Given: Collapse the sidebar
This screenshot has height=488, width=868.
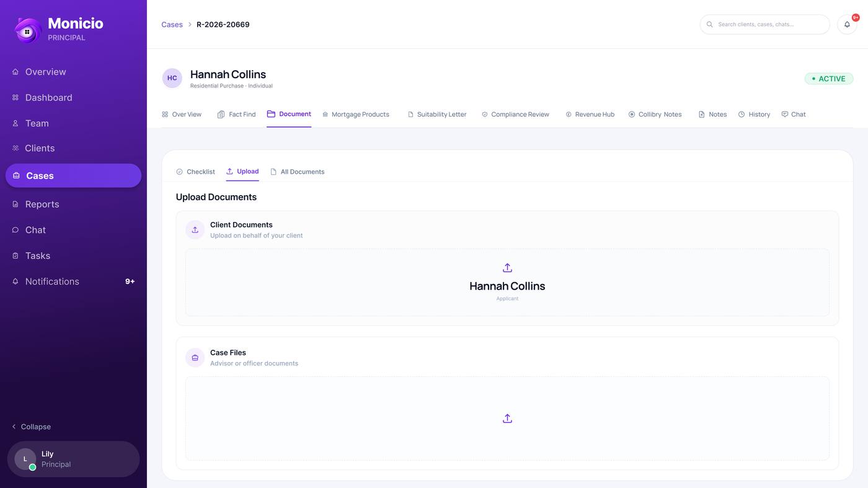Looking at the screenshot, I should (31, 427).
